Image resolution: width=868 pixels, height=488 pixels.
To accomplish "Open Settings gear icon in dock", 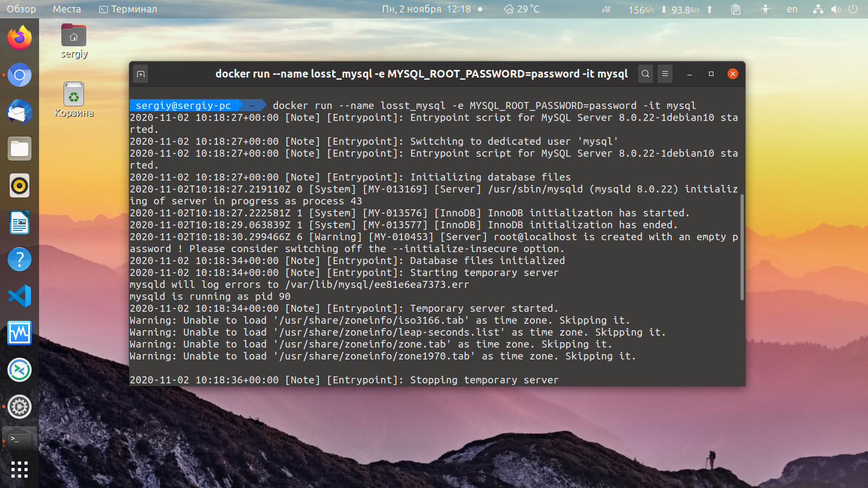I will click(x=20, y=407).
